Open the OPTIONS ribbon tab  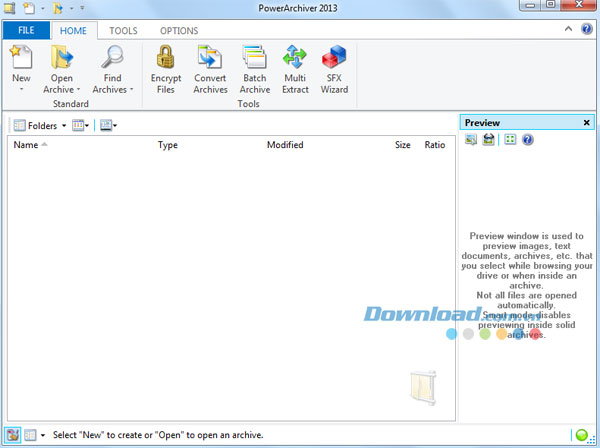(179, 31)
